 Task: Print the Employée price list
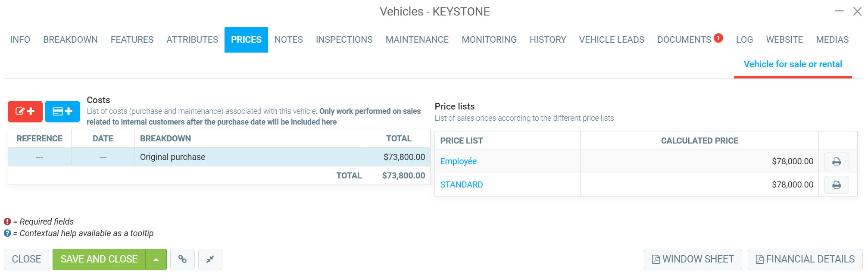click(836, 162)
